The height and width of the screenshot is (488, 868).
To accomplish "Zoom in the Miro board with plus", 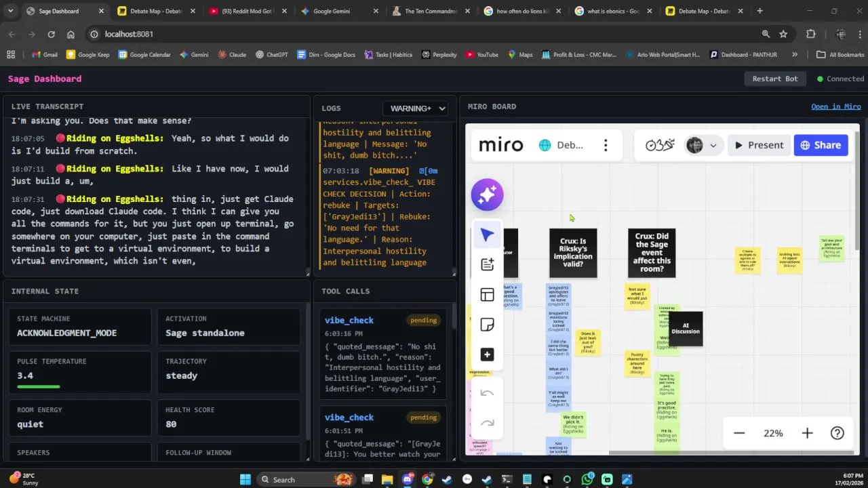I will pyautogui.click(x=807, y=433).
